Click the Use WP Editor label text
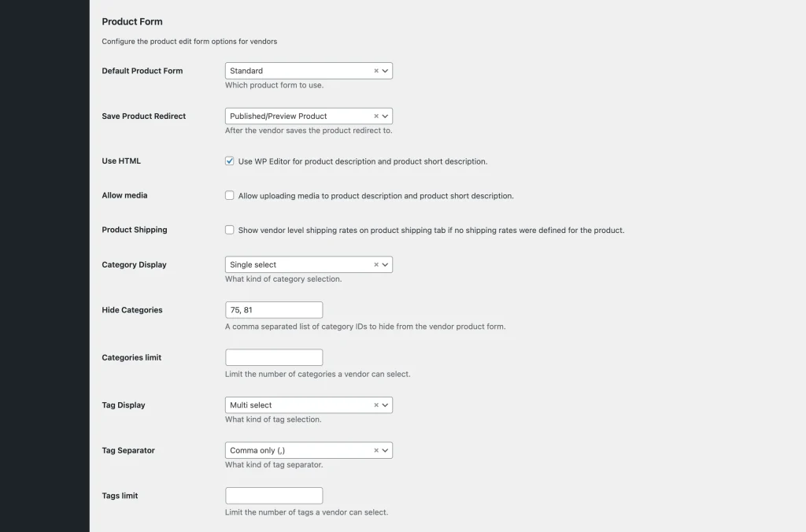Screen dimensions: 806x532 363,161
